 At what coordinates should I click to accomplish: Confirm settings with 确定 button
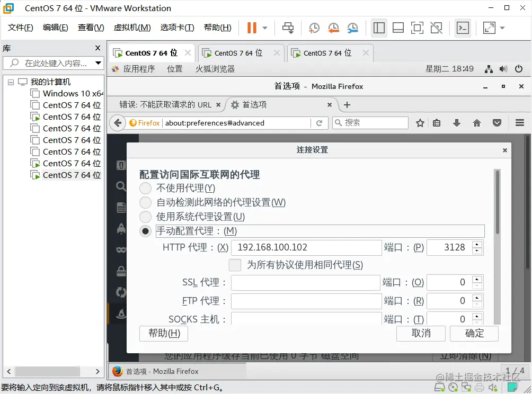coord(474,333)
